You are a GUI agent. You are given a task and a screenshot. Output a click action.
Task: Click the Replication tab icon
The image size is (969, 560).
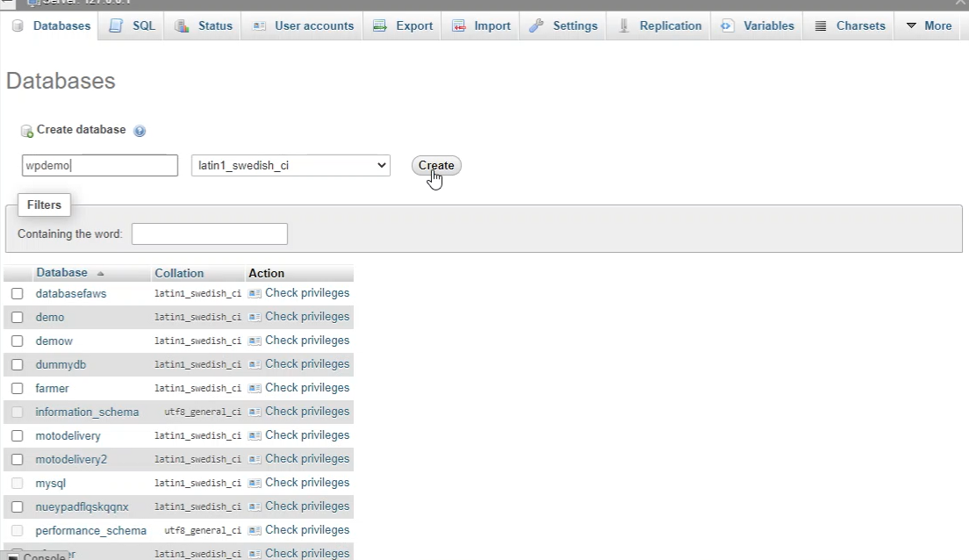pos(625,26)
